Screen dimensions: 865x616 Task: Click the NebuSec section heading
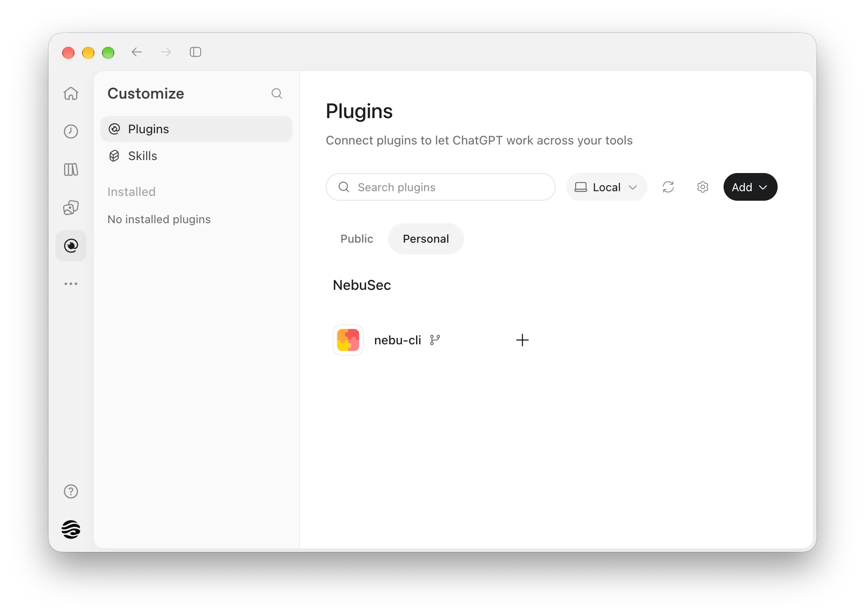pos(362,285)
